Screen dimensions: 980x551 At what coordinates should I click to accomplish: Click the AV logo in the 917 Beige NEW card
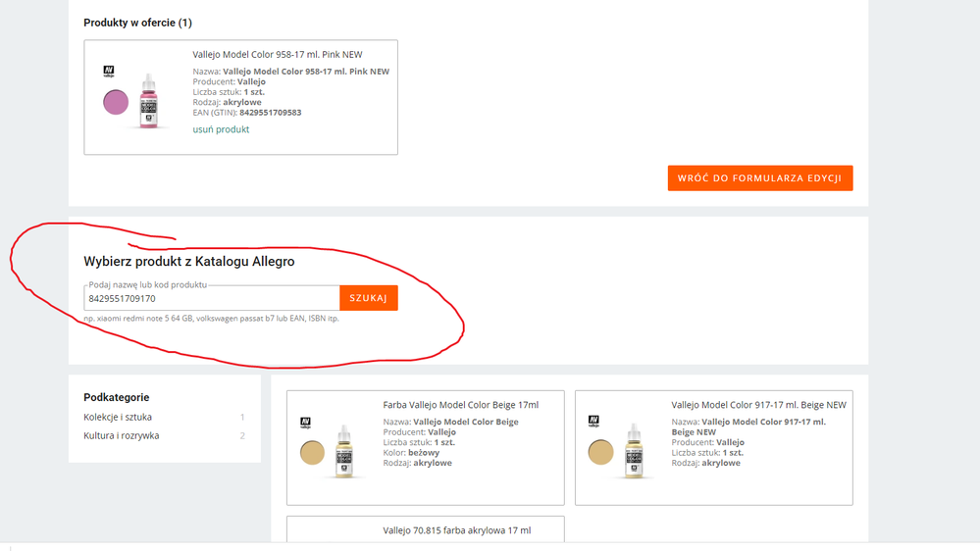pos(593,422)
